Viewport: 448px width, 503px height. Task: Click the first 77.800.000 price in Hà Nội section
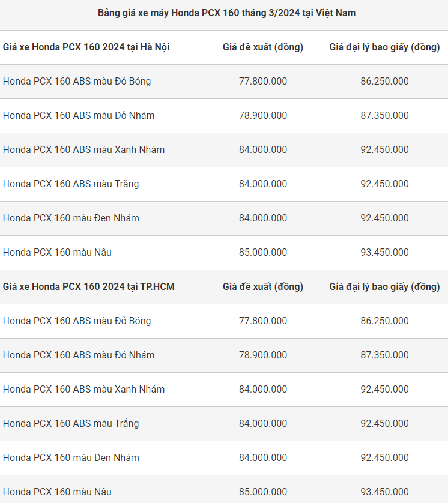click(263, 81)
